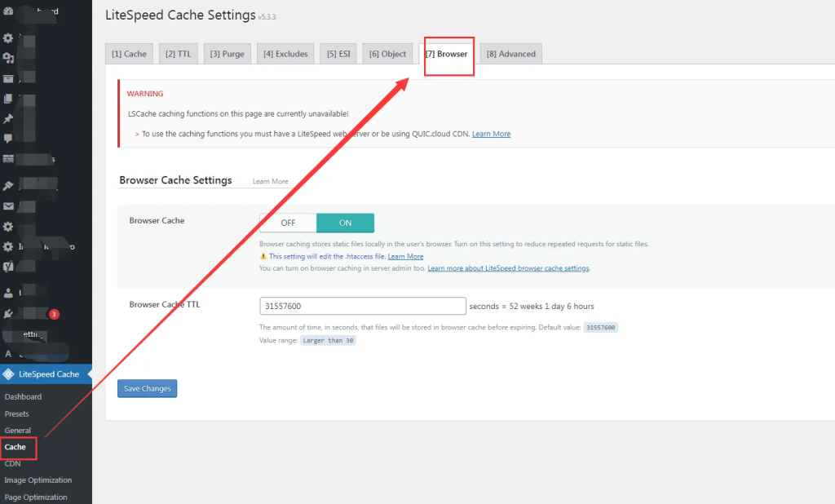This screenshot has height=504, width=835.
Task: Click the plugins update badge showing 3
Action: click(54, 314)
